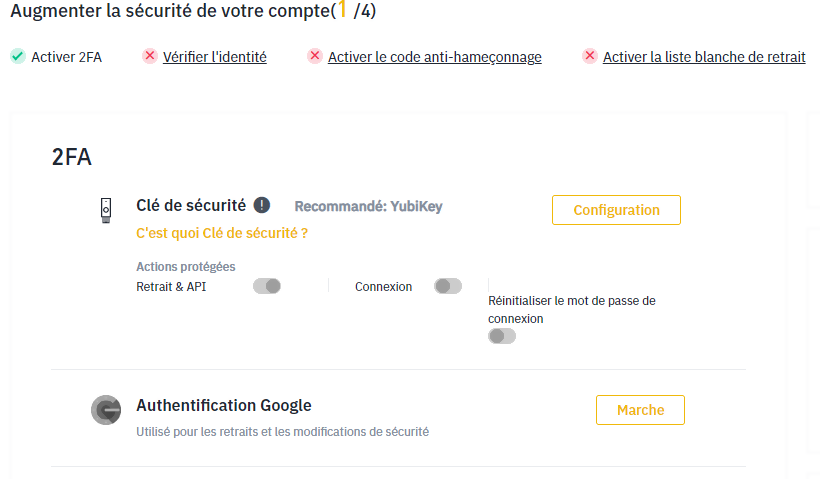Open Activer la liste blanche de retrait

[x=704, y=56]
